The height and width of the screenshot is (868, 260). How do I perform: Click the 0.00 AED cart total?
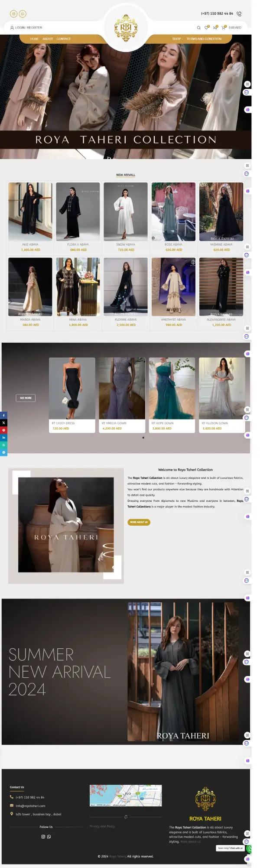tap(235, 28)
